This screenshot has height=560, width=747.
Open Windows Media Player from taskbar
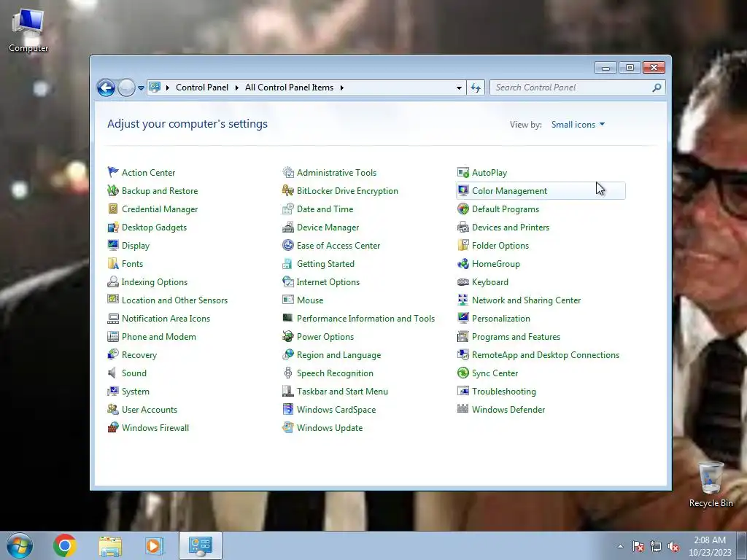click(x=154, y=545)
